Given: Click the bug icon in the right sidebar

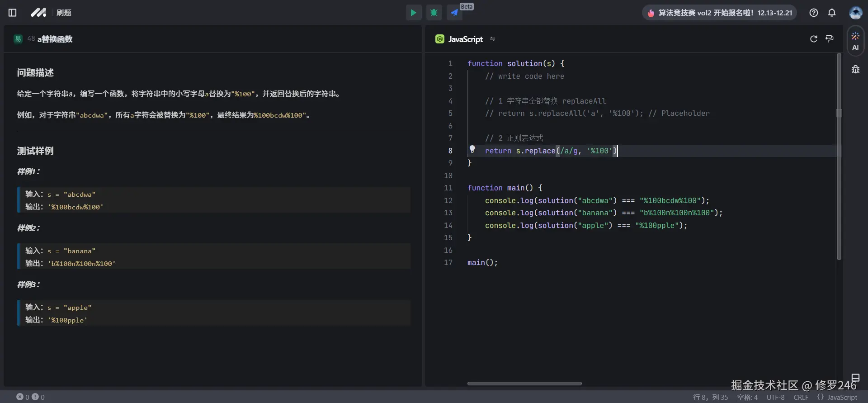Looking at the screenshot, I should [855, 69].
